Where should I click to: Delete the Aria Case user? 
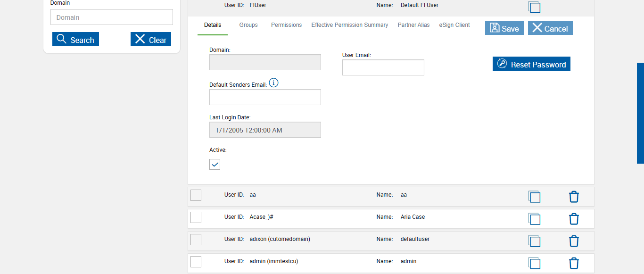coord(574,219)
